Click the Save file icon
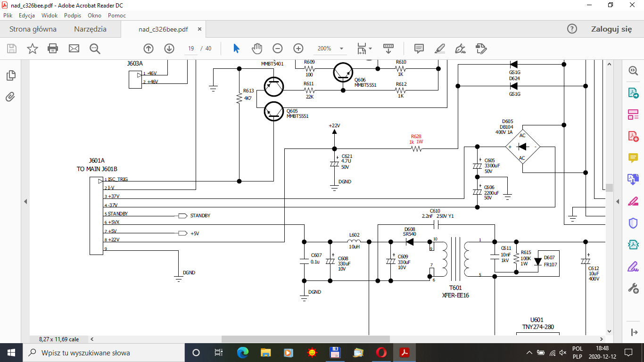The width and height of the screenshot is (644, 362). [x=12, y=49]
